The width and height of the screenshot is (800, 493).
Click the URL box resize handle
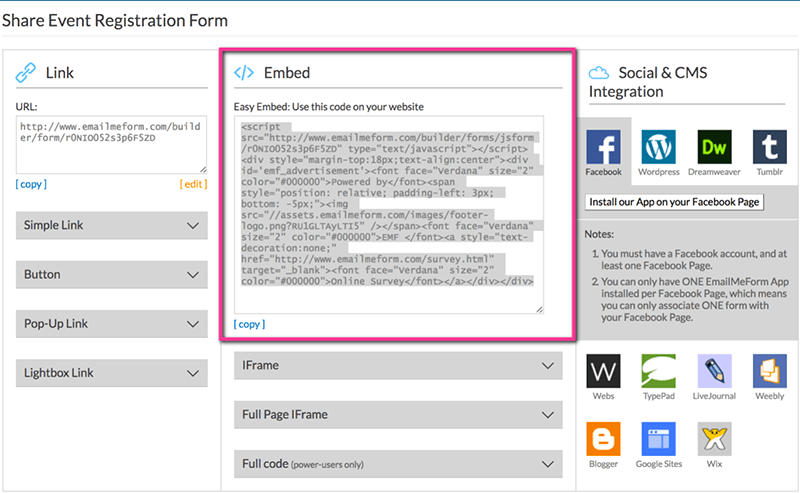[x=203, y=169]
